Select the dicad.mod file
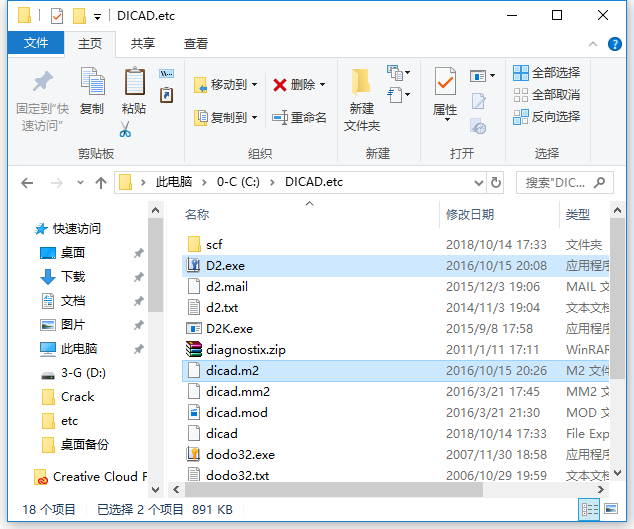Image resolution: width=634 pixels, height=529 pixels. [x=395, y=413]
